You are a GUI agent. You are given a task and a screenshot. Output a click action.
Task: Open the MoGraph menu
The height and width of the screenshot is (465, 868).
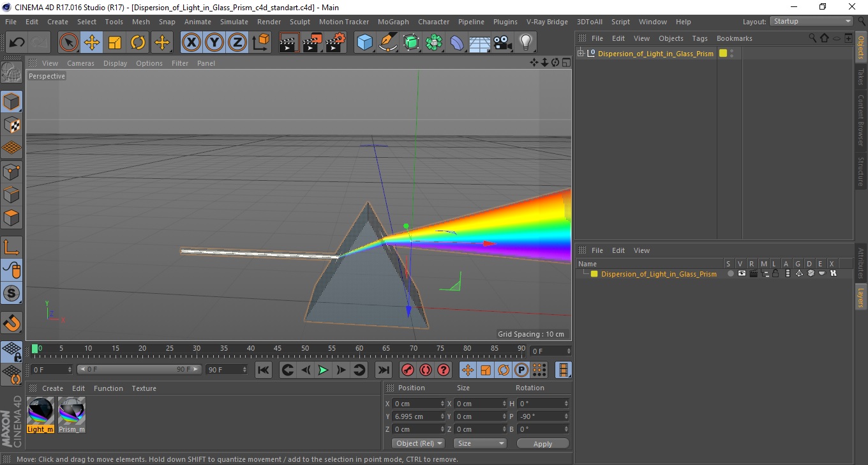pyautogui.click(x=393, y=22)
